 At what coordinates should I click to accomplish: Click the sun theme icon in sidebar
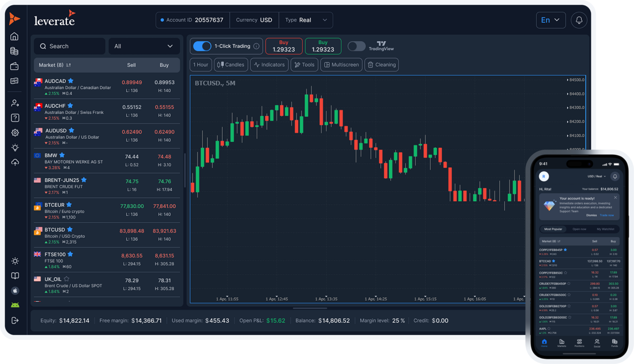15,261
